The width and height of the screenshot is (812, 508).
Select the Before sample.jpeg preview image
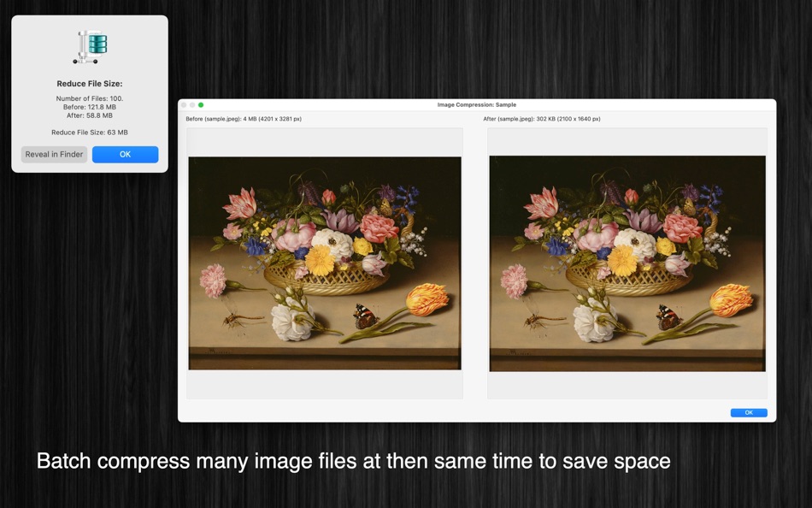point(325,263)
